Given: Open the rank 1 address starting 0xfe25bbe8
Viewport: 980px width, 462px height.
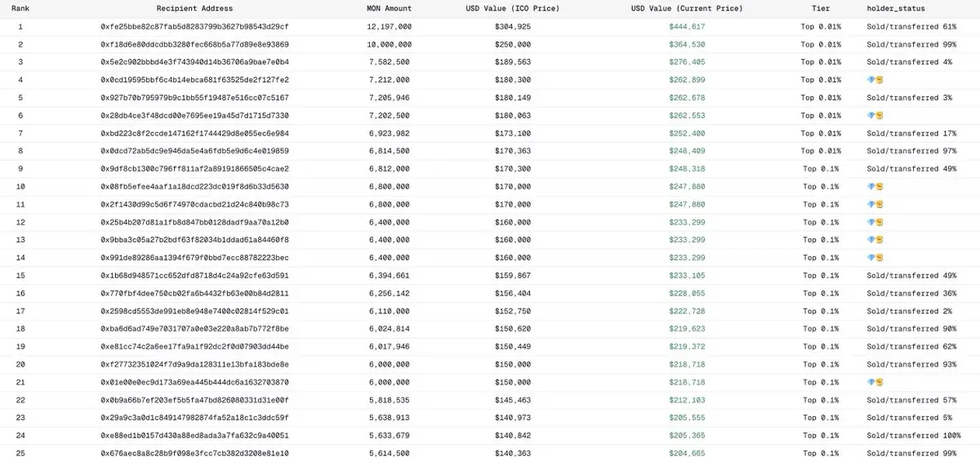Looking at the screenshot, I should (x=194, y=27).
